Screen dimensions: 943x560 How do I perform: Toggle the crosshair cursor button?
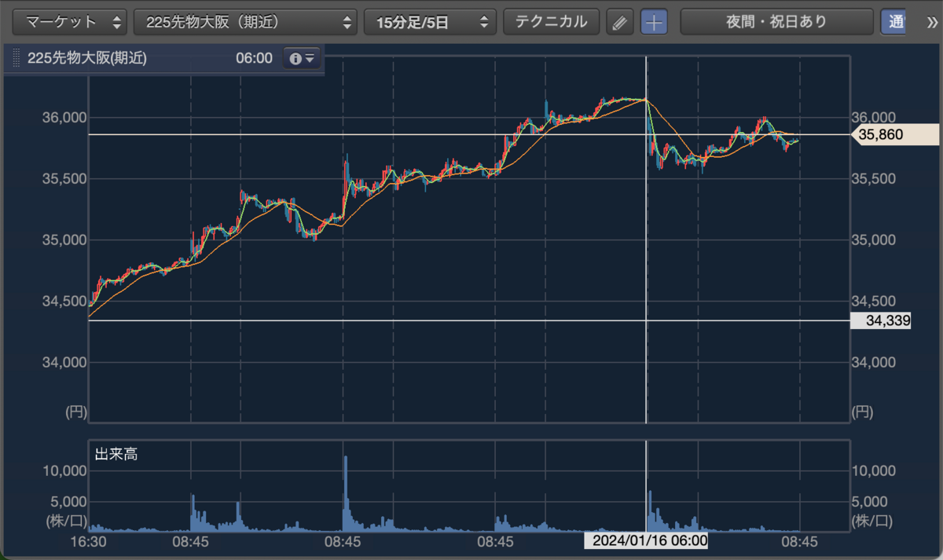pyautogui.click(x=654, y=22)
